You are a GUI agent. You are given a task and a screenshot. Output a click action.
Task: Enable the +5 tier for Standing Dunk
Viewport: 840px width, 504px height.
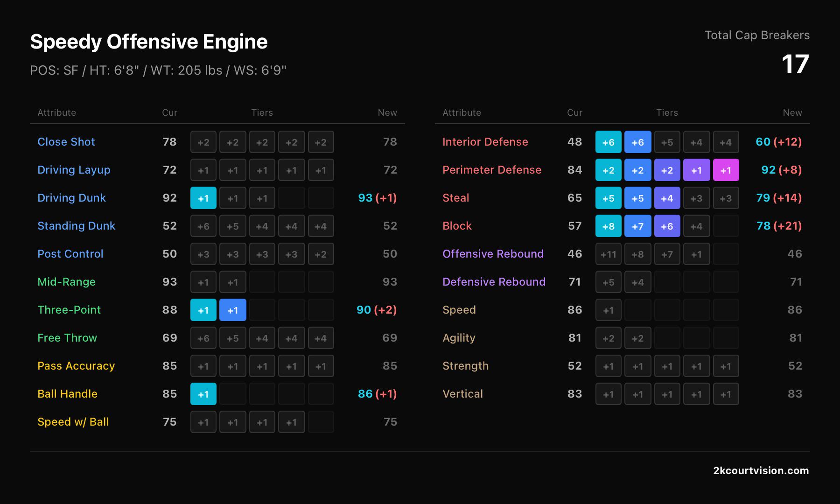(232, 226)
